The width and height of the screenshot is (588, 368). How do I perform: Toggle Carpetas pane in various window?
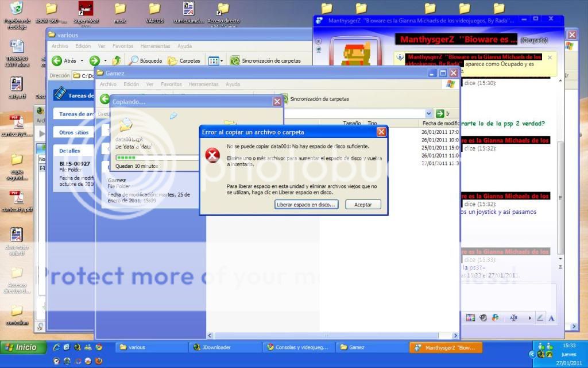tap(184, 60)
